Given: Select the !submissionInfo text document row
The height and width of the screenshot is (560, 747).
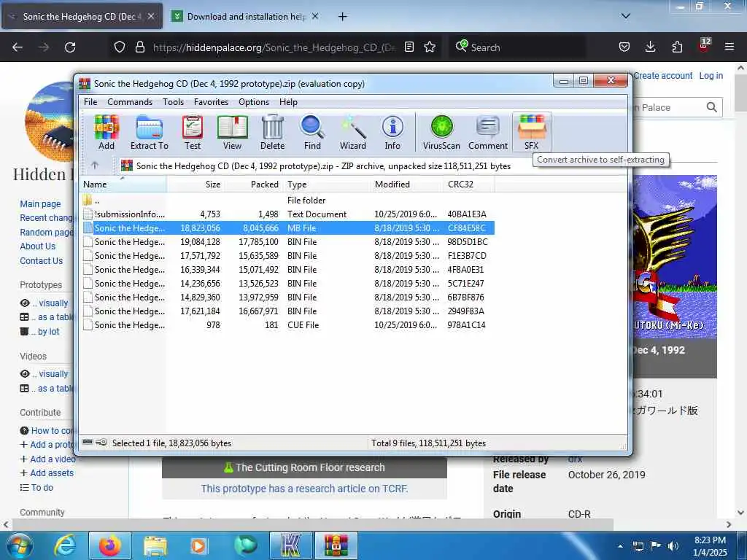Looking at the screenshot, I should 287,214.
